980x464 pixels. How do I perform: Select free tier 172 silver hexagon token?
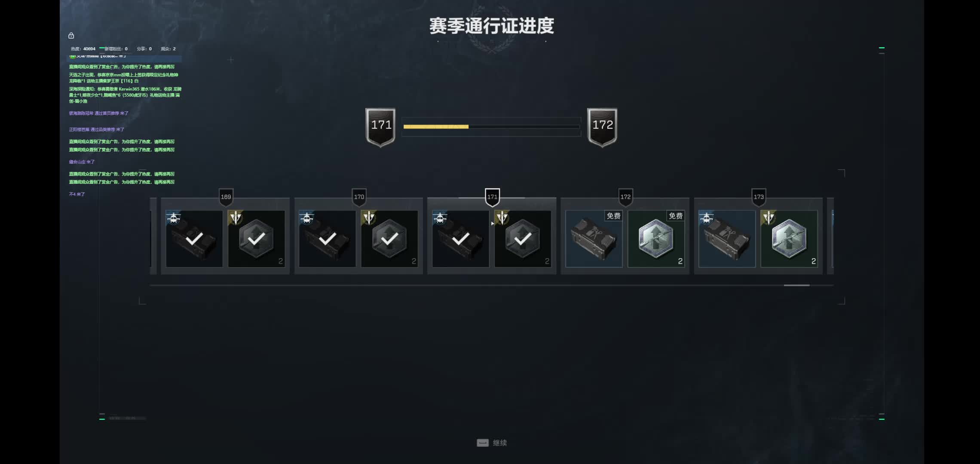pyautogui.click(x=656, y=239)
